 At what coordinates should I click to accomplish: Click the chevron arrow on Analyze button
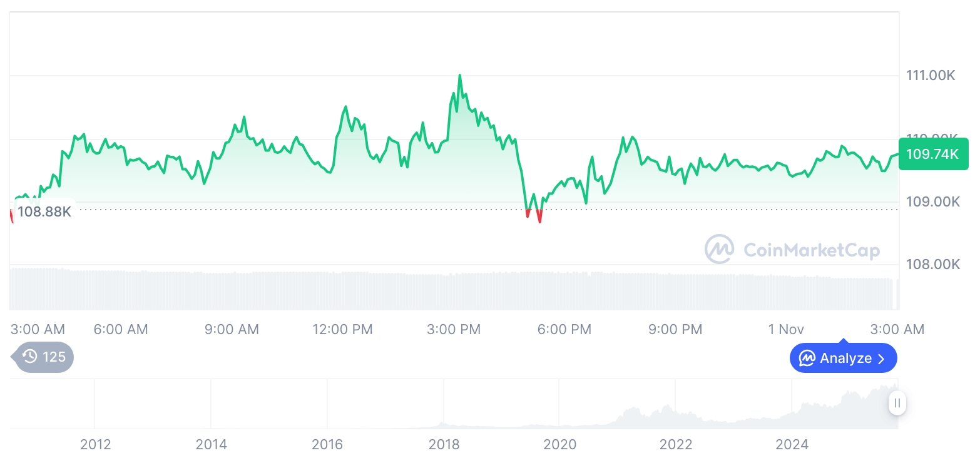tap(881, 359)
